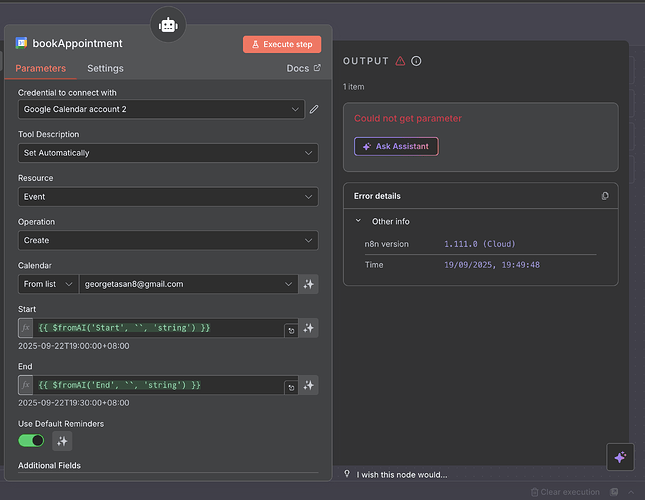
Task: Reset the End field value icon
Action: click(291, 388)
